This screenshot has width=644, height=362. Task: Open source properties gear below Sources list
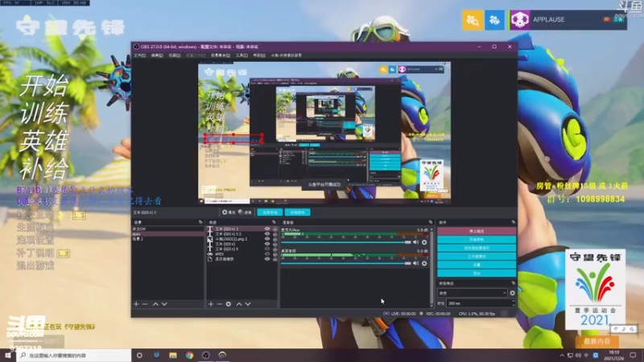pos(229,304)
